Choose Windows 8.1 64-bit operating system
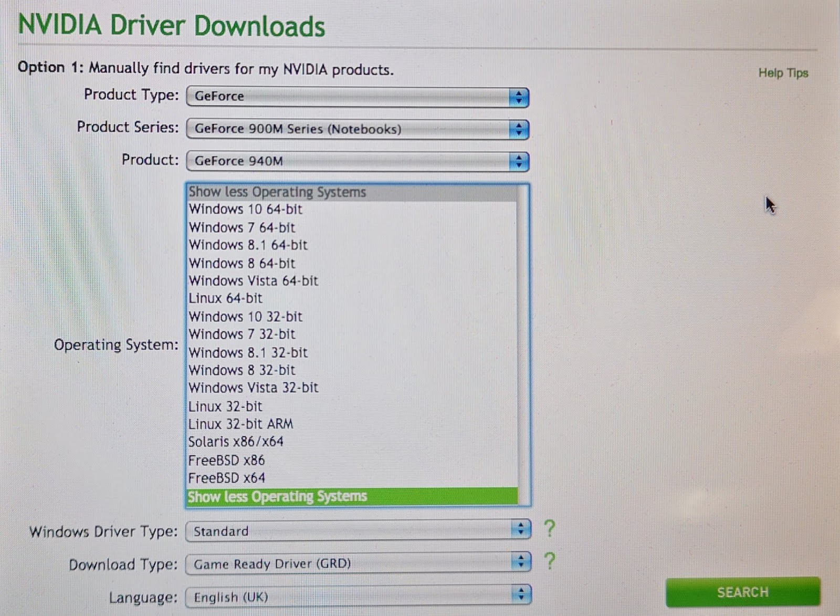 click(352, 245)
